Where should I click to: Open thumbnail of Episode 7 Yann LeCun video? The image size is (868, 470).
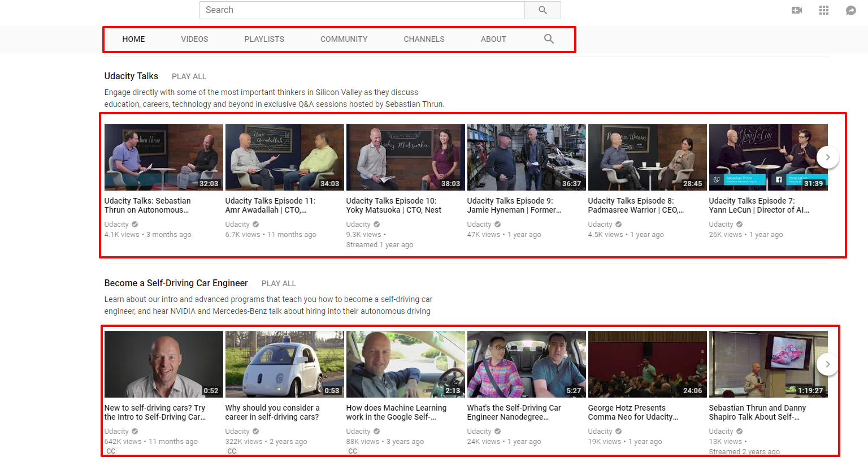pos(769,157)
